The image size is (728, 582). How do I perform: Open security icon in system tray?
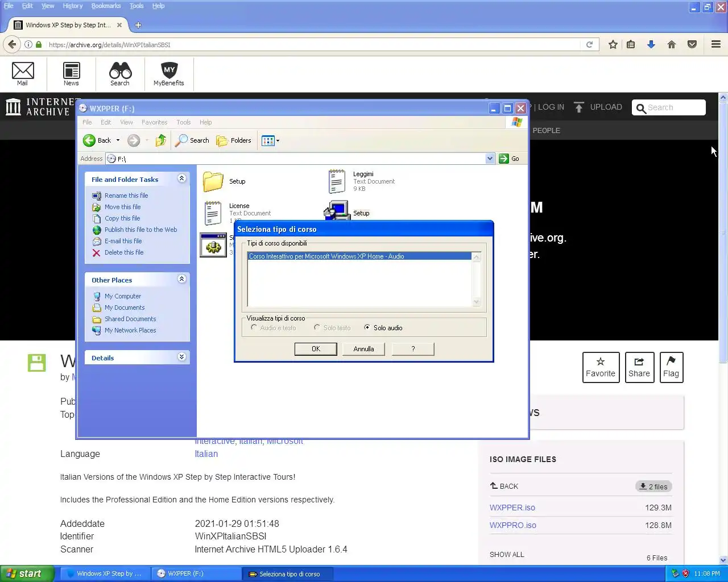685,573
